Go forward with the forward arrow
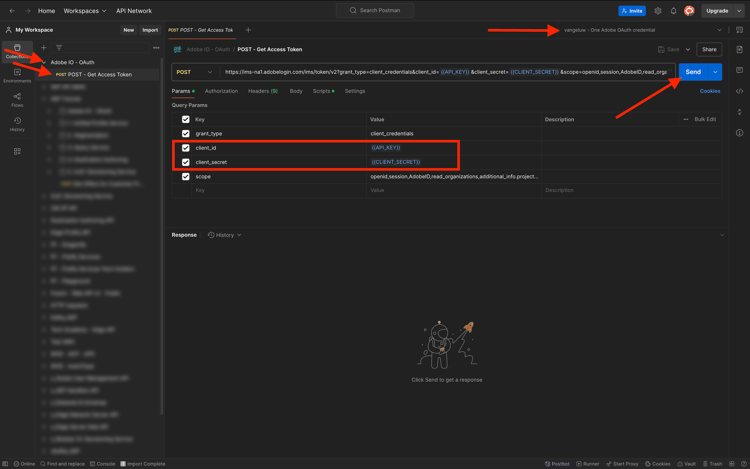This screenshot has width=750, height=469. [28, 11]
